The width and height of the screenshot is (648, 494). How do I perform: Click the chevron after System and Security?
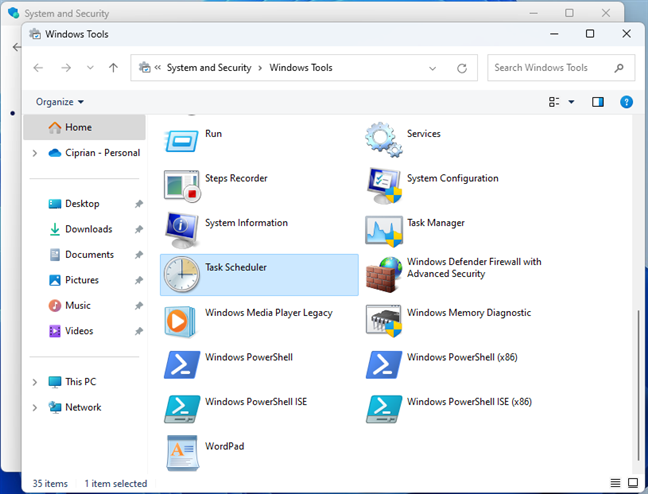pos(260,68)
